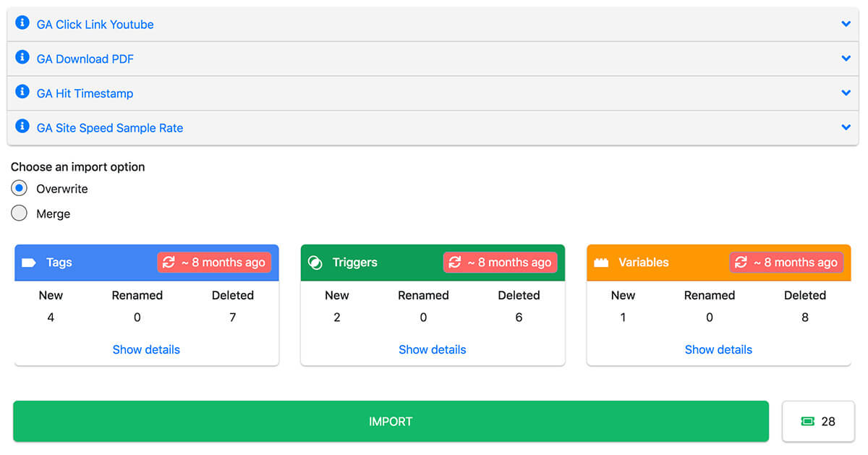Open the GA Click Link Youtube link
The height and width of the screenshot is (455, 868).
[95, 25]
